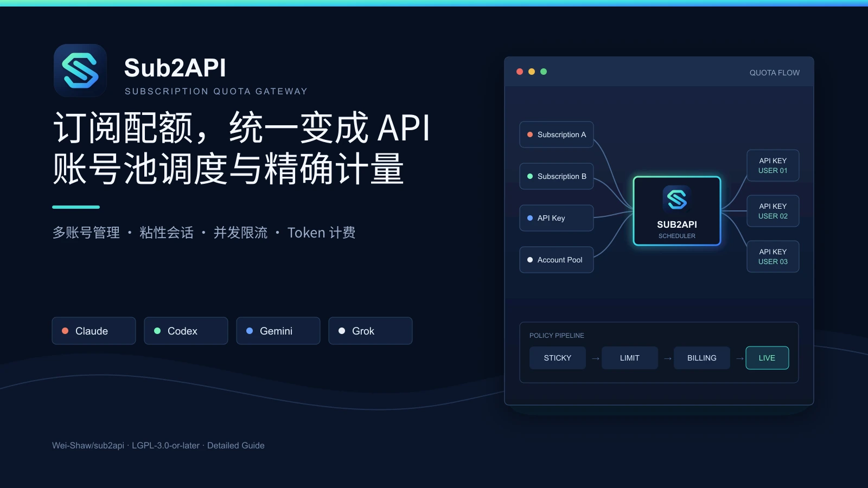This screenshot has height=488, width=868.
Task: Open the API KEY USER 01 box
Action: pyautogui.click(x=773, y=165)
